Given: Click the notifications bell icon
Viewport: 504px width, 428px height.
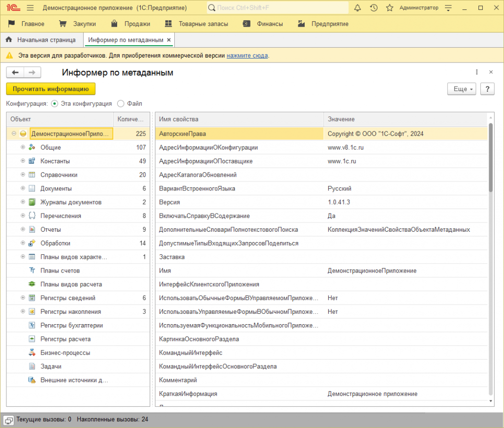Looking at the screenshot, I should (x=358, y=8).
